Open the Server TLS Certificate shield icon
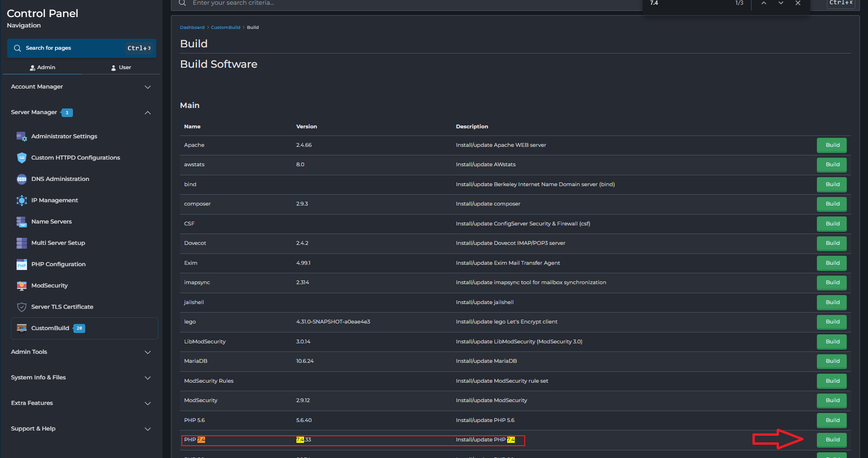868x458 pixels. (22, 307)
